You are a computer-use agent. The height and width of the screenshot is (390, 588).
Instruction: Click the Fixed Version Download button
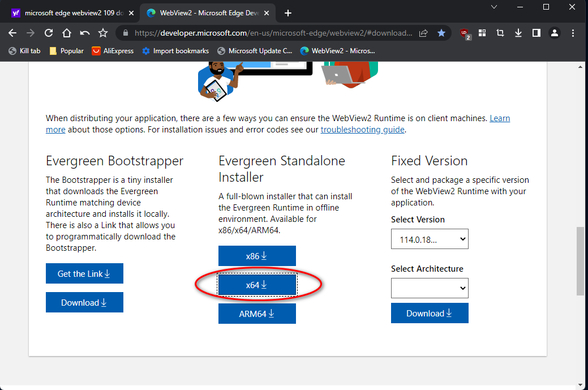pyautogui.click(x=430, y=313)
